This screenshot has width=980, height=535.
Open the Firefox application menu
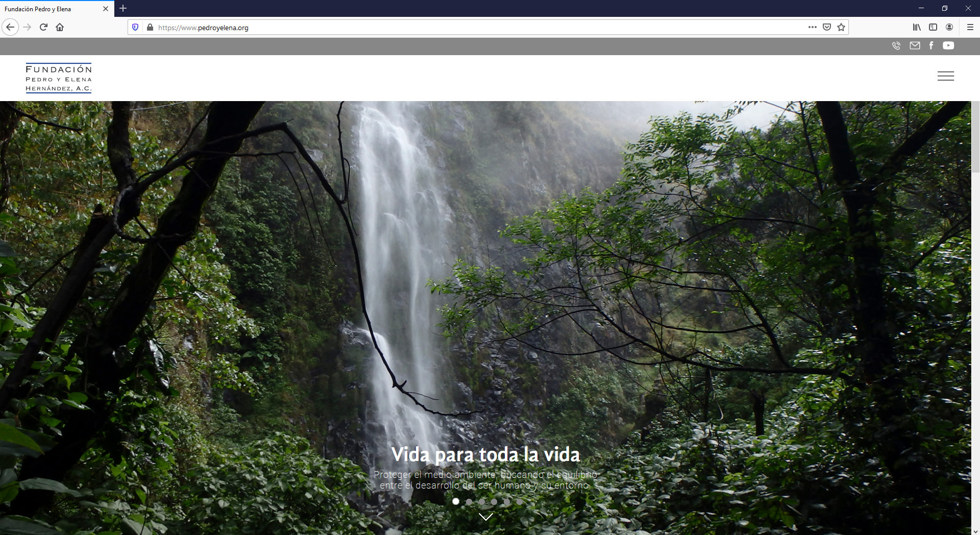point(970,28)
